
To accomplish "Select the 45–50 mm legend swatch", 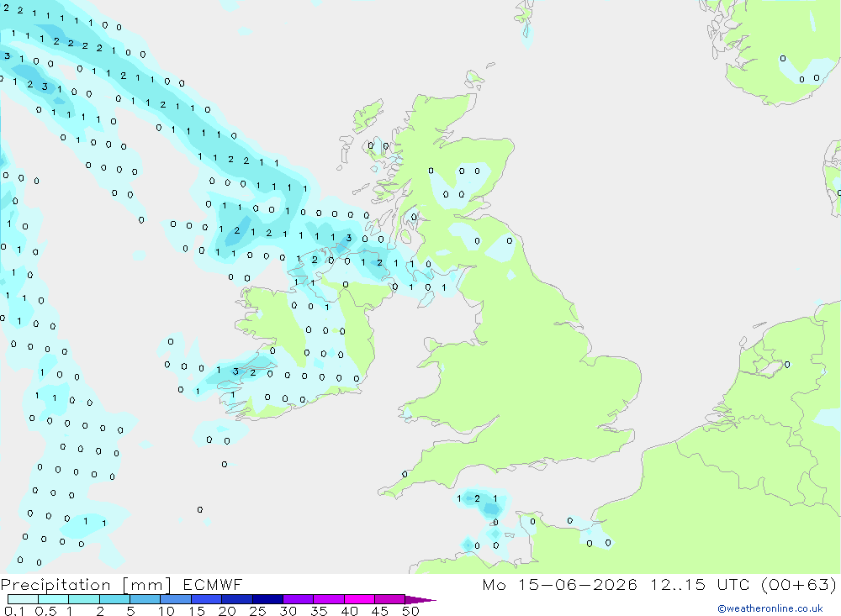I will point(390,599).
